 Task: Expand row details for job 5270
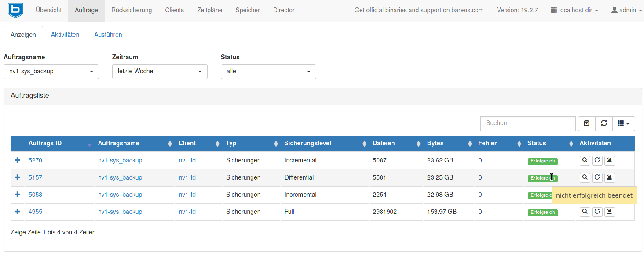[x=18, y=160]
